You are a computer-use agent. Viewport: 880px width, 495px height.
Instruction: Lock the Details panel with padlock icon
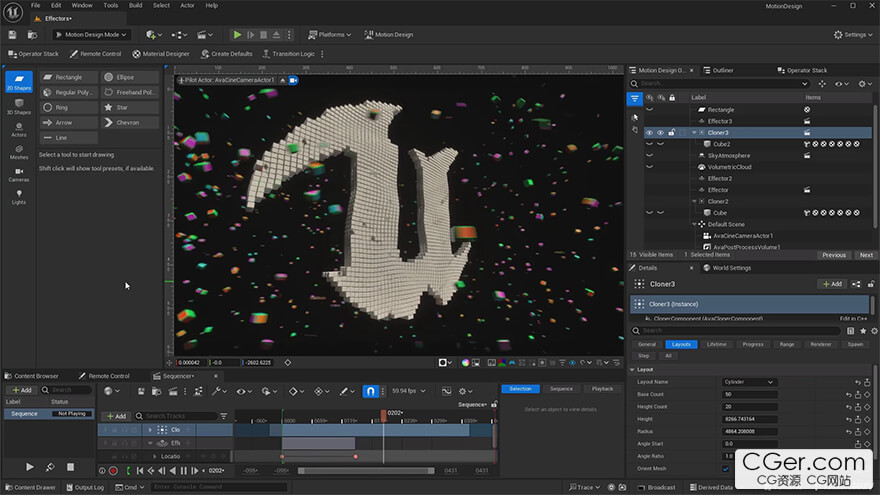[x=871, y=284]
